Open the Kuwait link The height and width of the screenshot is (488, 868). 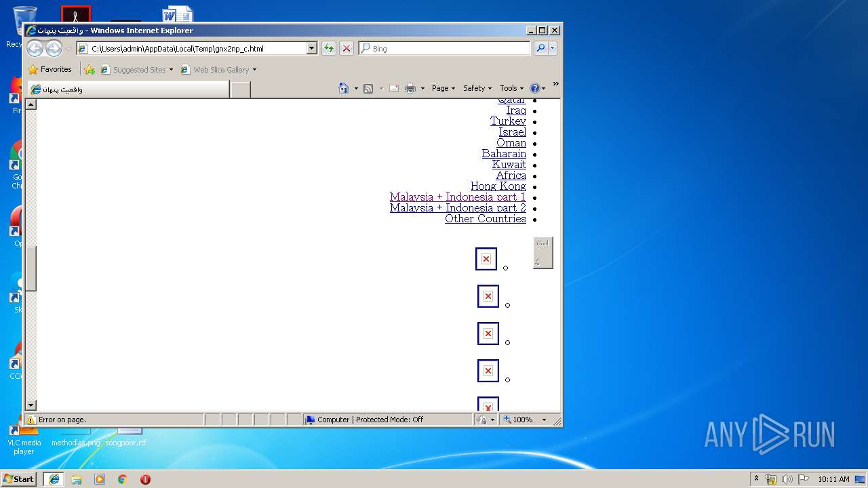[x=509, y=164]
